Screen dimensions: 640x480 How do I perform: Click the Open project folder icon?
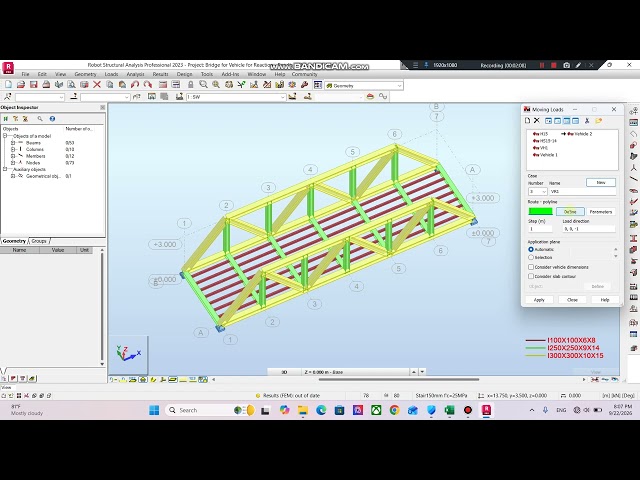tap(21, 85)
